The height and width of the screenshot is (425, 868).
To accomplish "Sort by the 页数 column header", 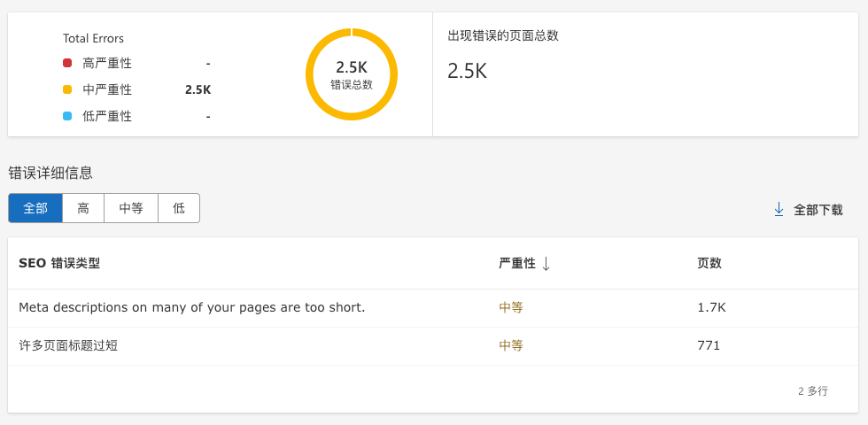I will 709,263.
